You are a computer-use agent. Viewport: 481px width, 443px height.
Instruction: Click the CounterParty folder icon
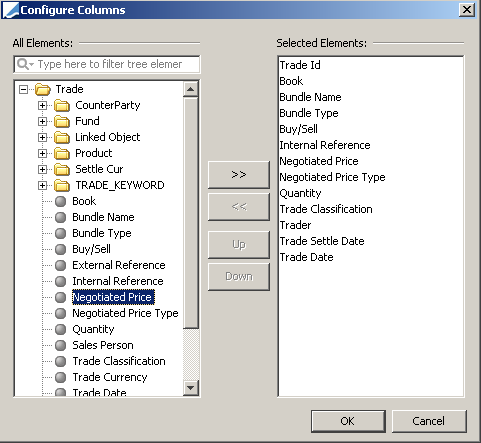click(62, 106)
